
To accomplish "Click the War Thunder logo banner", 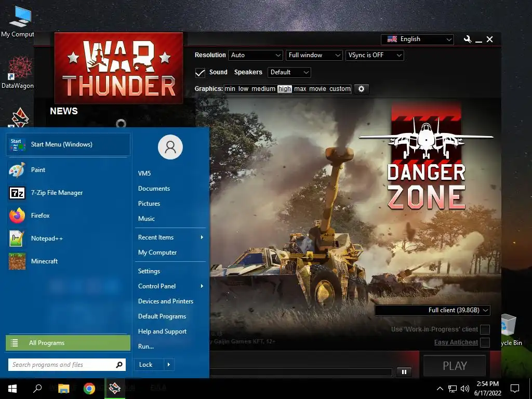I will [x=119, y=68].
